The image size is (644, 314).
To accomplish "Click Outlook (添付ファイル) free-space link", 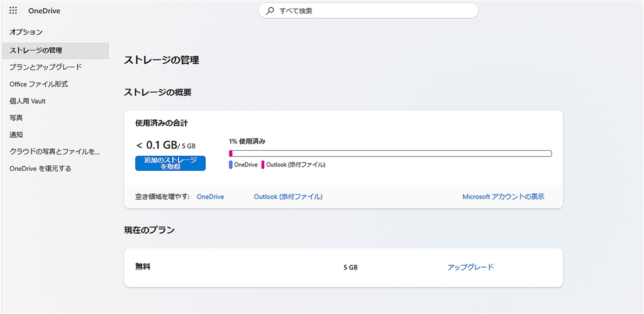I will point(288,197).
